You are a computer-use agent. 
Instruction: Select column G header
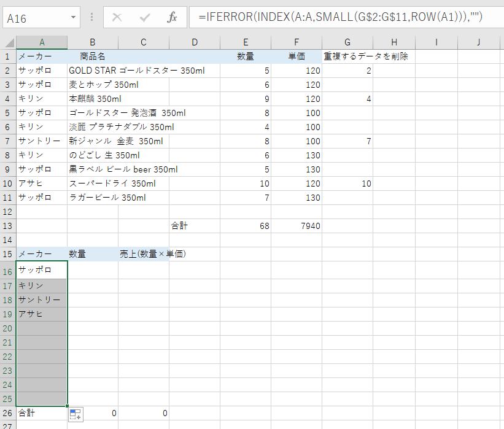pos(347,42)
